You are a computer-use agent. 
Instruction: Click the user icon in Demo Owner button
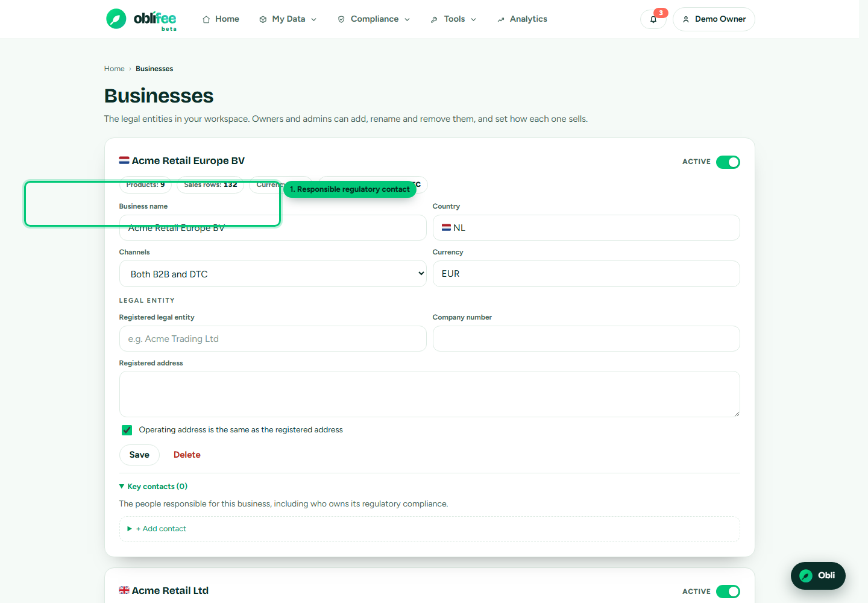[685, 19]
